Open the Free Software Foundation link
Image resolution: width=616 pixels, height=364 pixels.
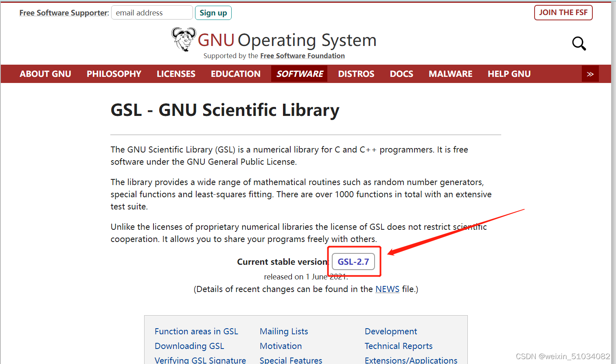coord(303,56)
